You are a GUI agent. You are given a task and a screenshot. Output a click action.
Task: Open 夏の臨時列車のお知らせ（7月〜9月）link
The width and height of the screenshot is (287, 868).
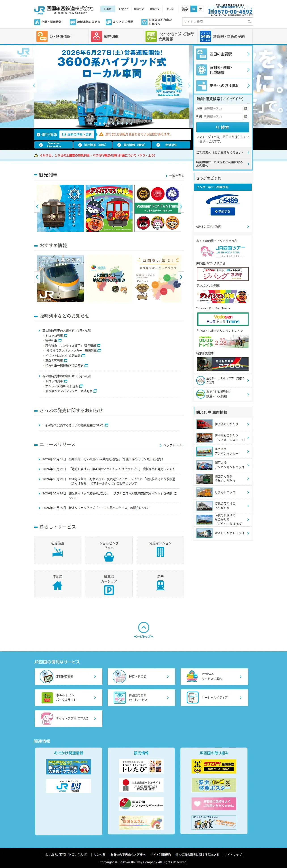[x=67, y=331]
